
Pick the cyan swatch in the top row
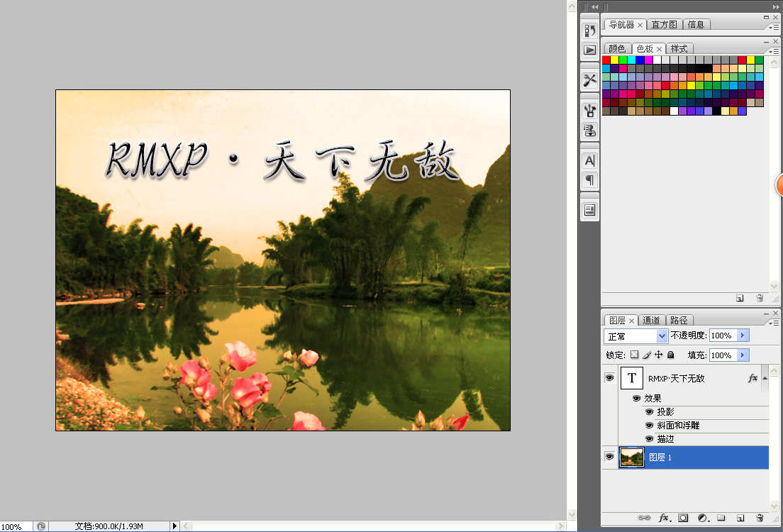click(x=632, y=60)
